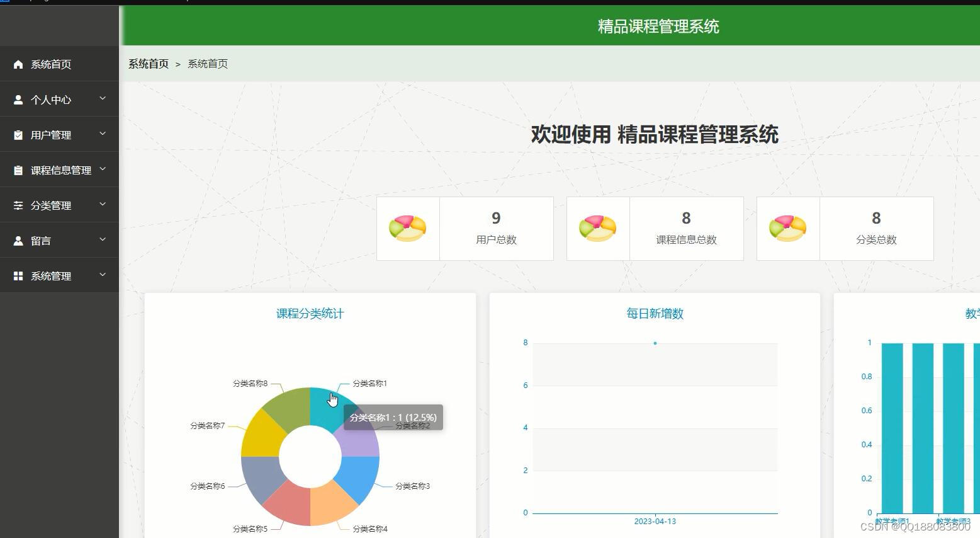
Task: Click the pie chart icon on 用户总数 card
Action: (x=408, y=228)
